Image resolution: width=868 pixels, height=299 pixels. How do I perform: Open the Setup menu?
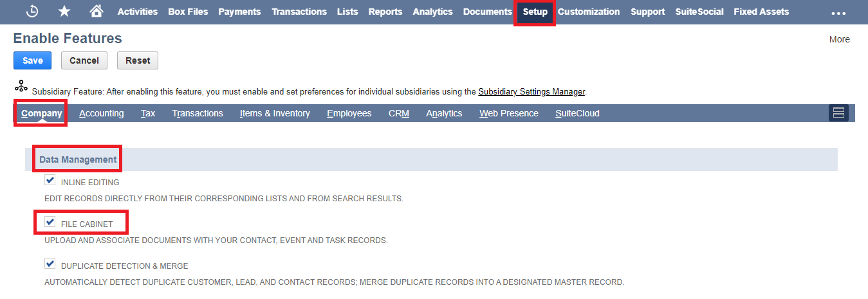[x=535, y=12]
